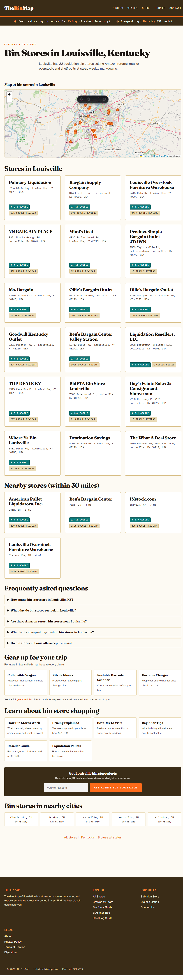Image resolution: width=183 pixels, height=980 pixels.
Task: Open Where Ya Bin Louisville store card
Action: (32, 453)
